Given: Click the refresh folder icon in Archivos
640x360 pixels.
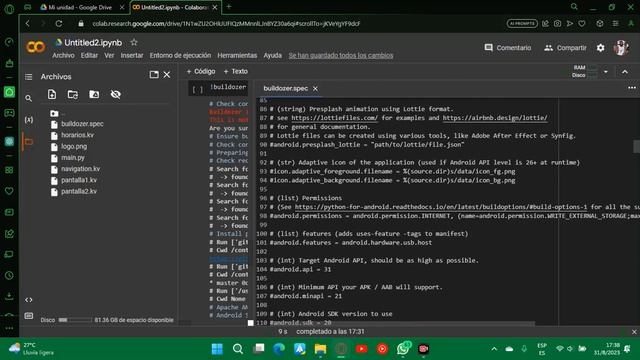Looking at the screenshot, I should tap(73, 94).
